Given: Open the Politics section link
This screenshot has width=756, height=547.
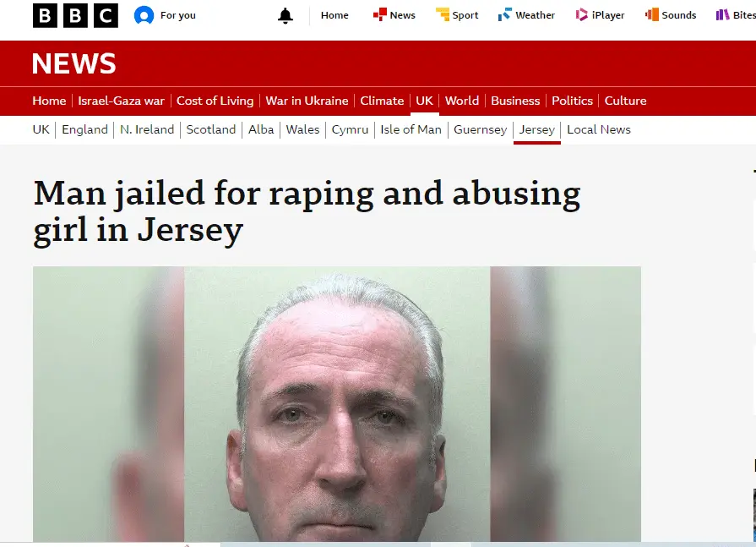Looking at the screenshot, I should coord(573,101).
